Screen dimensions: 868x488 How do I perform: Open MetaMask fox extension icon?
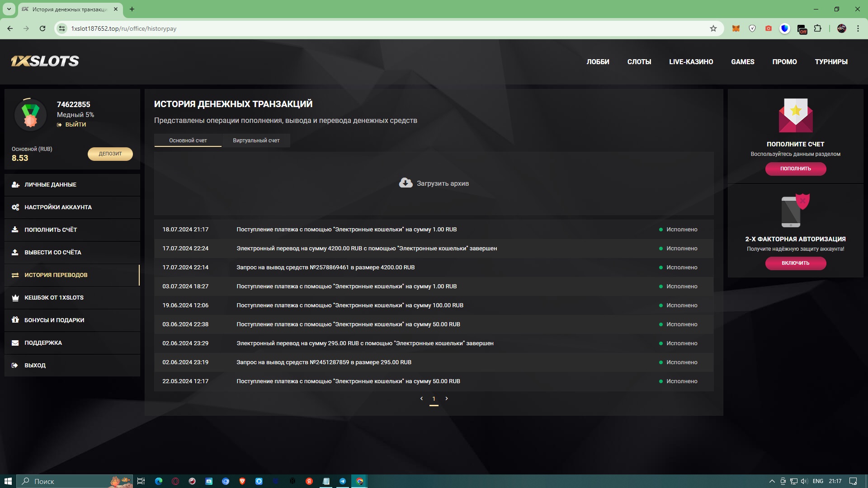pos(736,28)
